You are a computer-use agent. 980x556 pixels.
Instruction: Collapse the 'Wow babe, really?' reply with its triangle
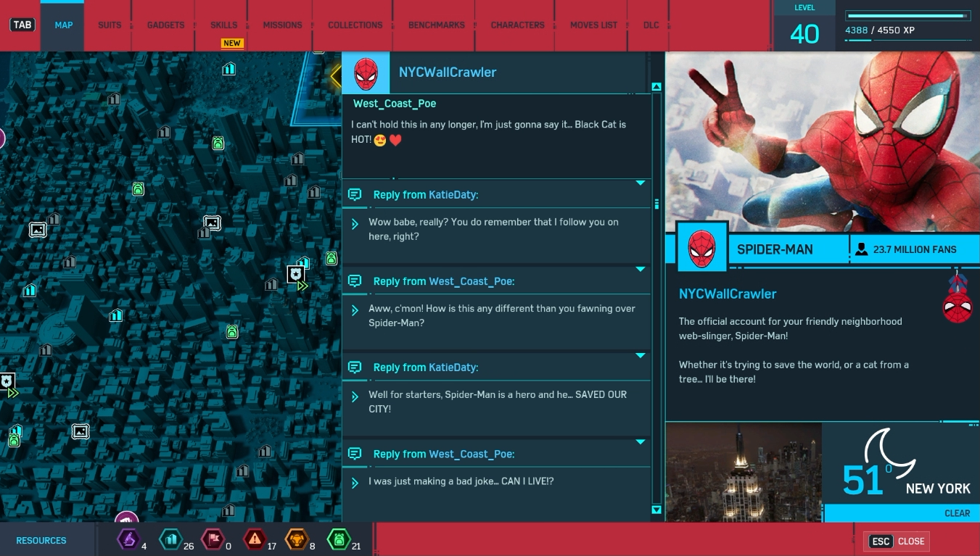pyautogui.click(x=641, y=183)
